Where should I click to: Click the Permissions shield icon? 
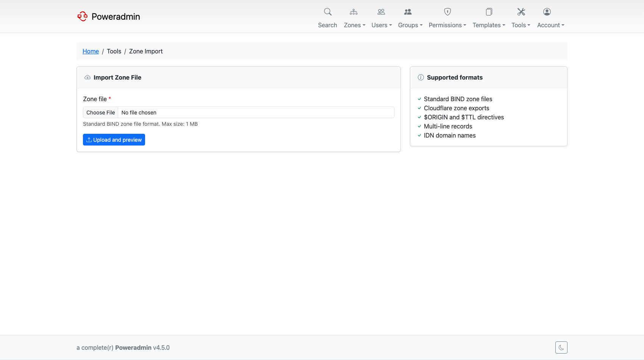point(447,12)
